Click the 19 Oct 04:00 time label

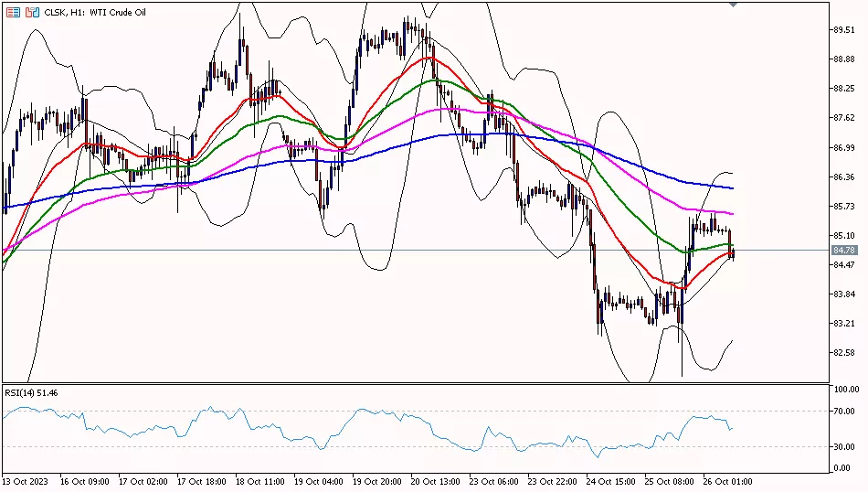click(319, 481)
